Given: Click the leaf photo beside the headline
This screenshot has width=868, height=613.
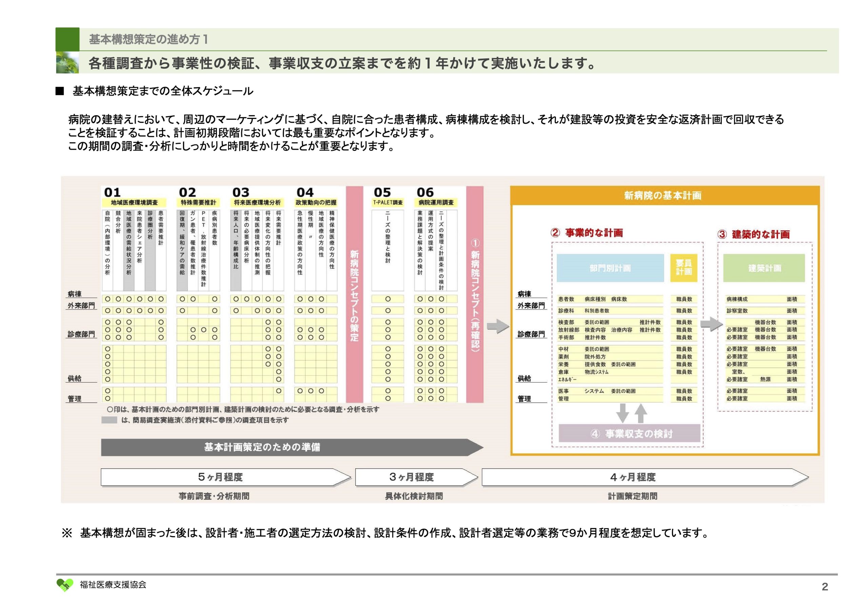Looking at the screenshot, I should tap(67, 62).
